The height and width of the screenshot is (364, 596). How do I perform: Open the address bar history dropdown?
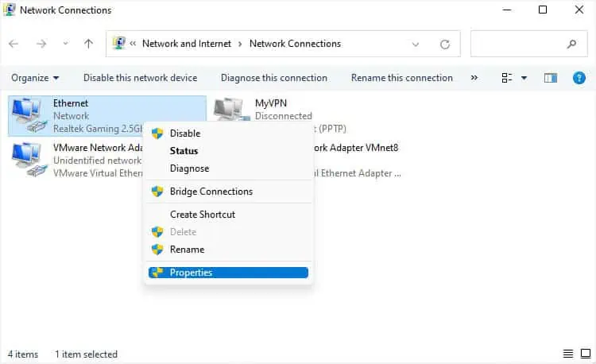416,45
